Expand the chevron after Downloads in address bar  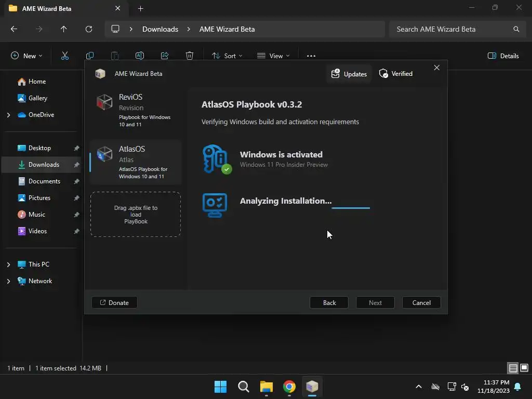[x=189, y=29]
